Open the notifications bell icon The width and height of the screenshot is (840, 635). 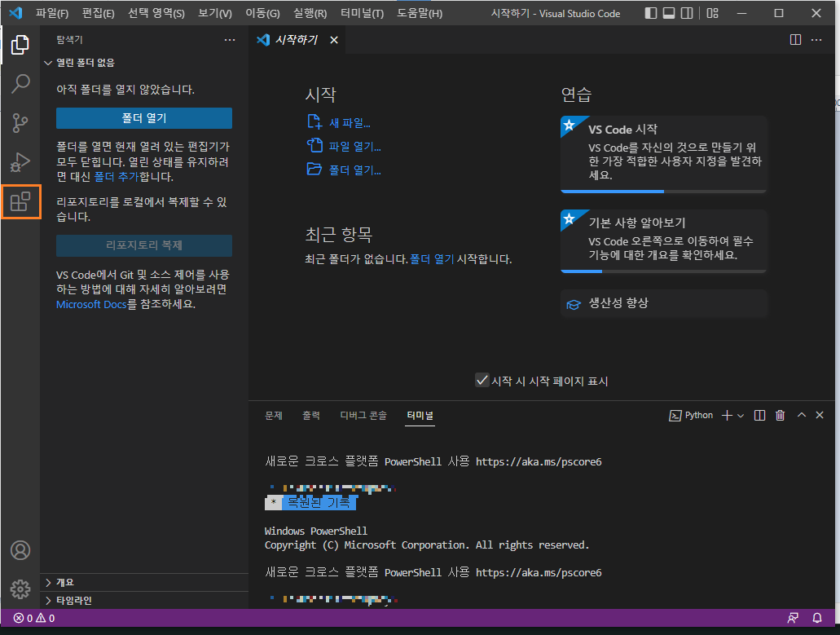coord(817,619)
